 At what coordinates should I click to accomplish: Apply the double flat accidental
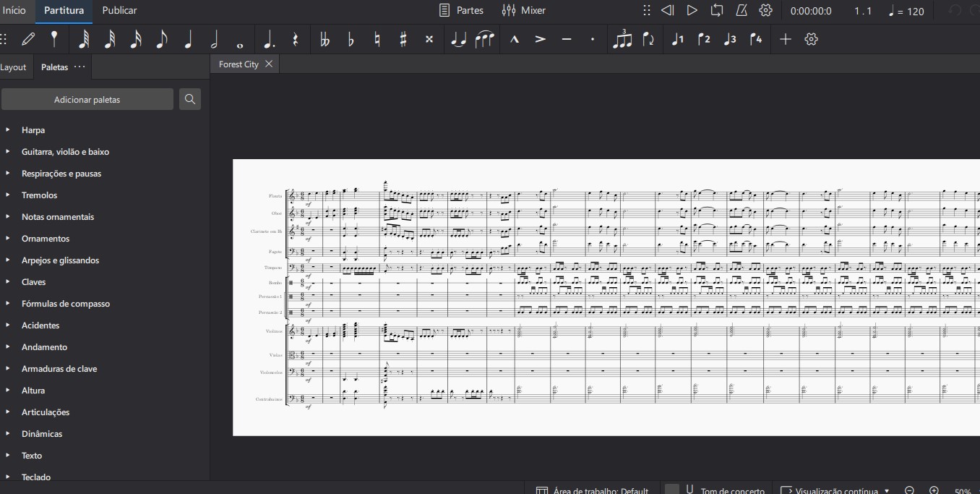pyautogui.click(x=324, y=40)
